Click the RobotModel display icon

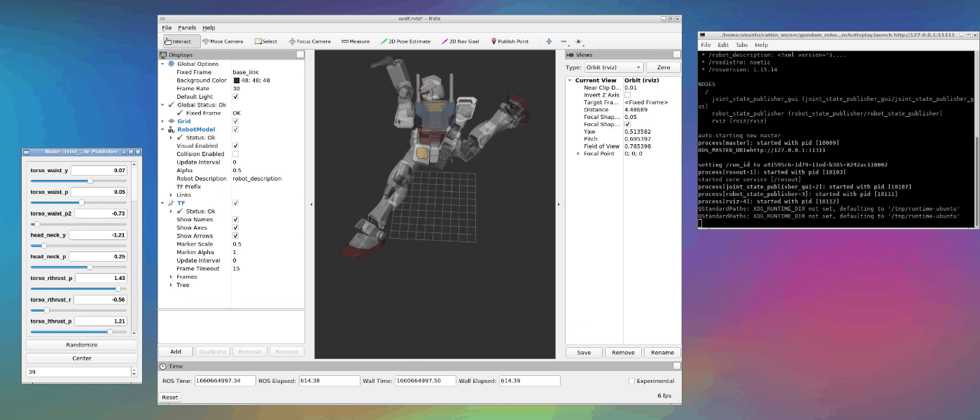point(171,129)
